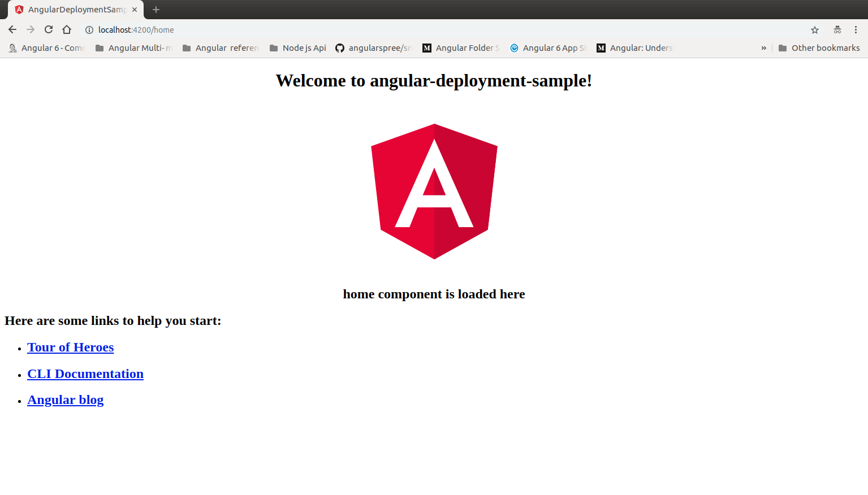Close the AngularDeploymentSample tab
The image size is (868, 495).
(135, 10)
